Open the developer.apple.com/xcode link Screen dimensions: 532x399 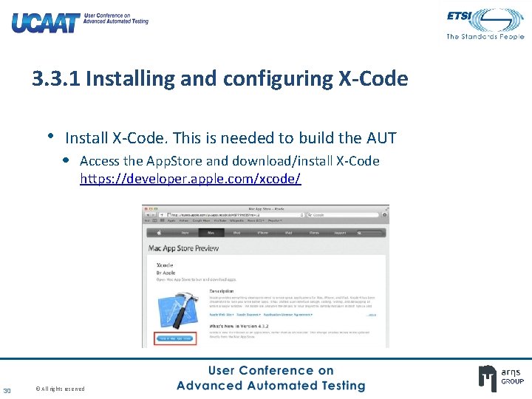click(x=191, y=179)
